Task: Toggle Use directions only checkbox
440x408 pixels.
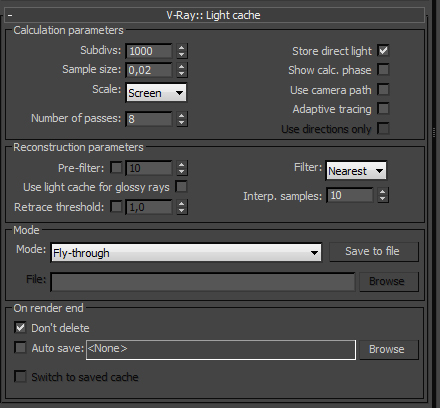Action: 383,128
